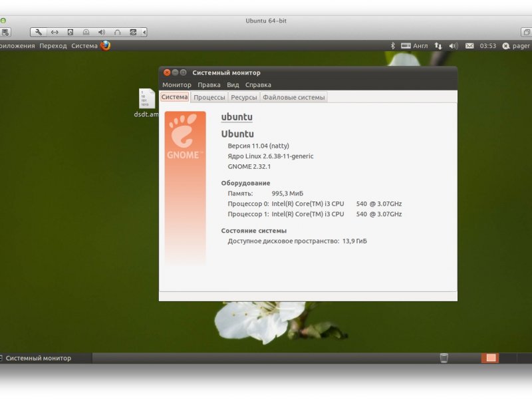Open the "Справка" menu
532x399 pixels.
[258, 85]
